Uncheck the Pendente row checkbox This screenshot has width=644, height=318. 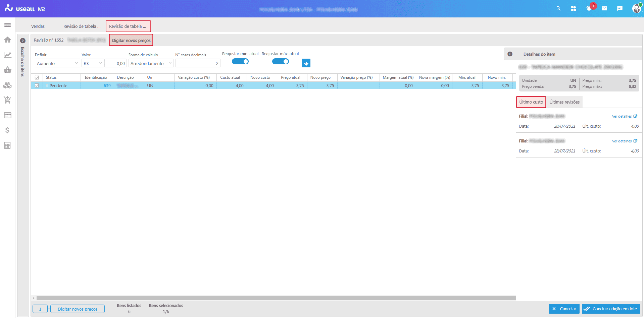37,86
